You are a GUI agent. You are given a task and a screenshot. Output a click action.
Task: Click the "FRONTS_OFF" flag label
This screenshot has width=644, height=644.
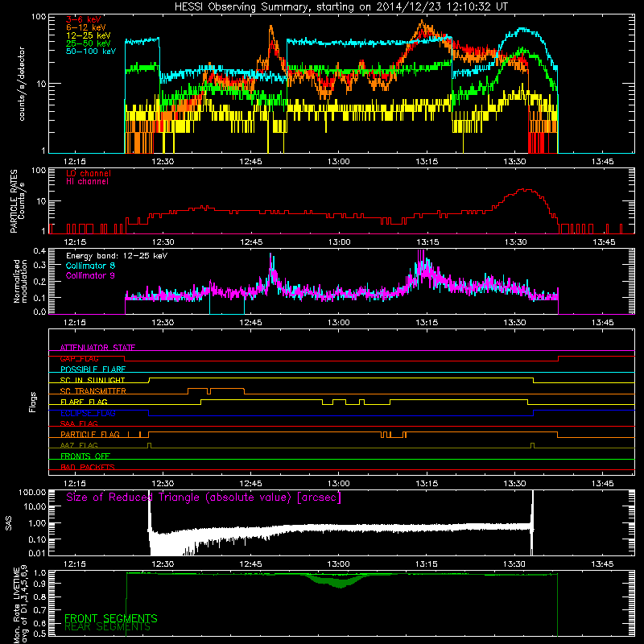coord(85,456)
